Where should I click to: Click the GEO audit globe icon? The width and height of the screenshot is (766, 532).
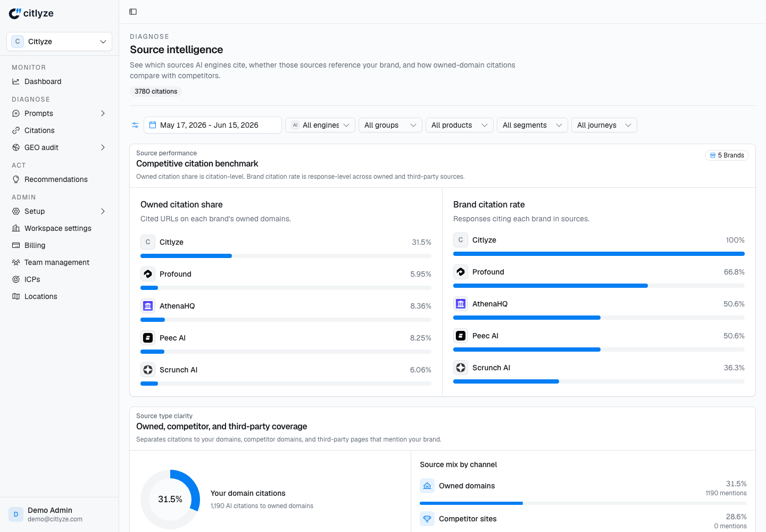(x=16, y=147)
